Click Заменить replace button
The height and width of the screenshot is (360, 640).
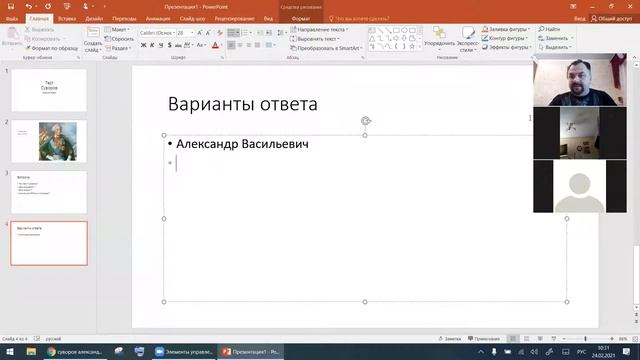click(556, 38)
